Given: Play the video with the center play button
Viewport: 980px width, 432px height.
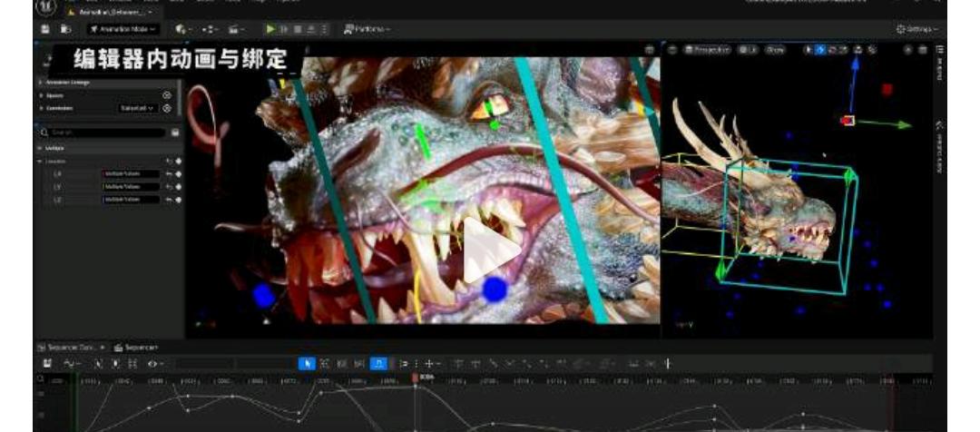Looking at the screenshot, I should coord(491,250).
